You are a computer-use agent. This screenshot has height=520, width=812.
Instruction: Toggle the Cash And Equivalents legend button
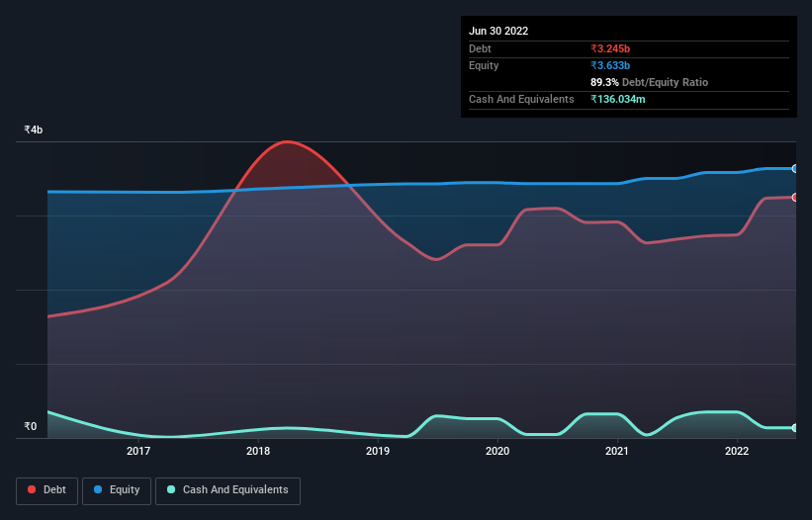[227, 490]
